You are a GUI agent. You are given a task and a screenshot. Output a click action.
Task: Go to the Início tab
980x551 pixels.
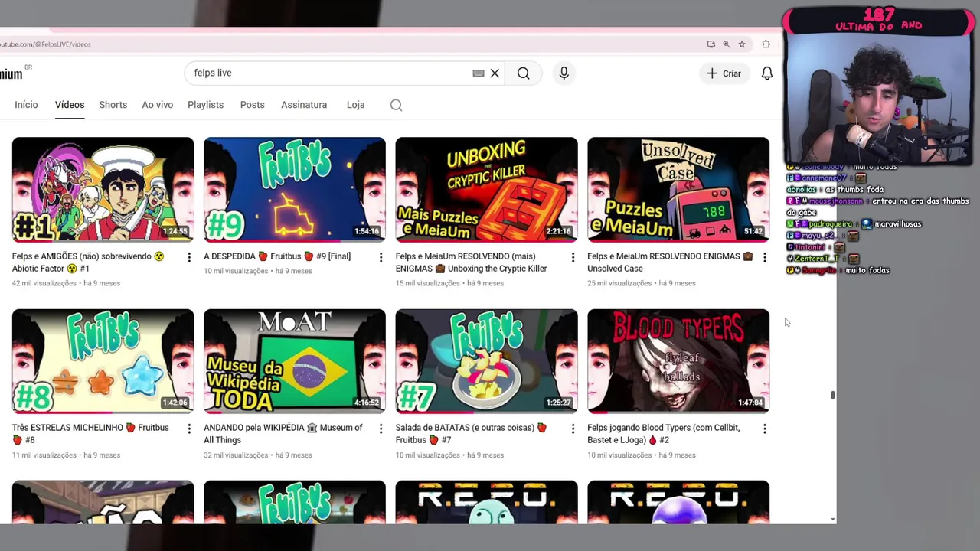[26, 105]
